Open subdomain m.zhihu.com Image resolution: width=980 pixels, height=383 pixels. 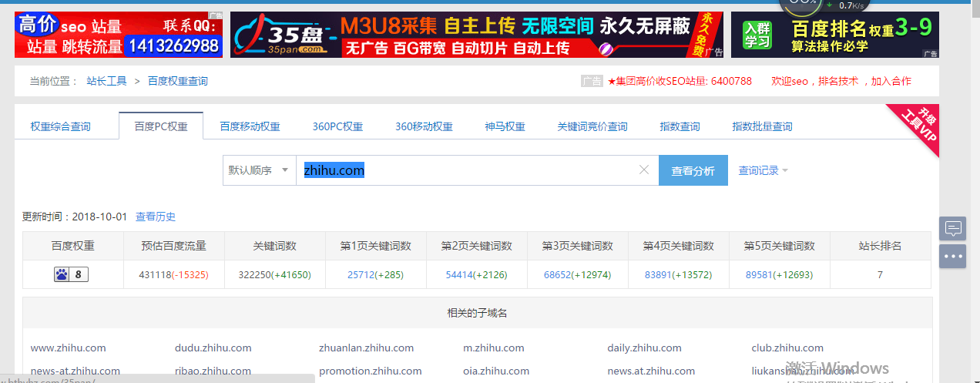494,348
